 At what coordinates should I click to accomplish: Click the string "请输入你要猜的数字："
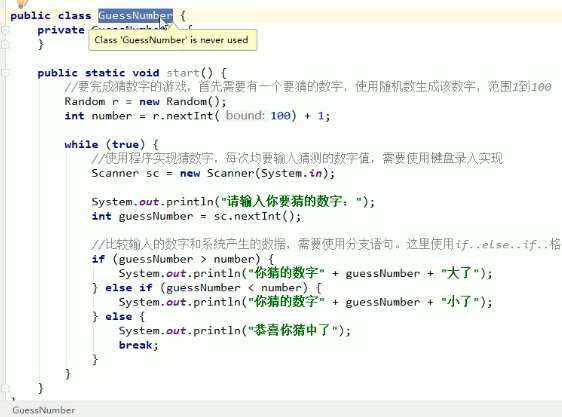292,202
